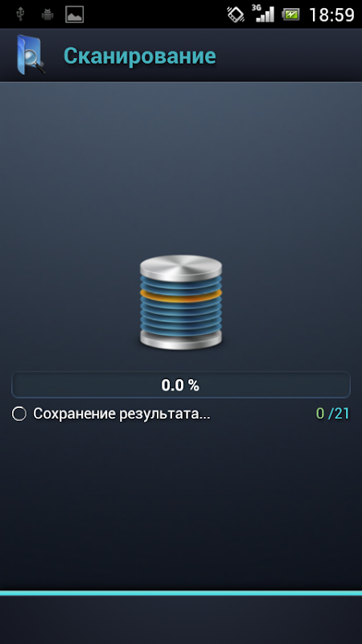Tap the silver top lid of database
Viewport: 362px width, 644px height.
(181, 266)
